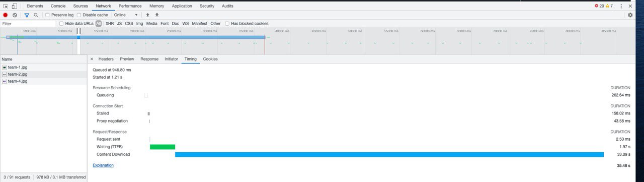Filter requests by Img
Viewport: 644px width, 182px height.
[x=139, y=24]
